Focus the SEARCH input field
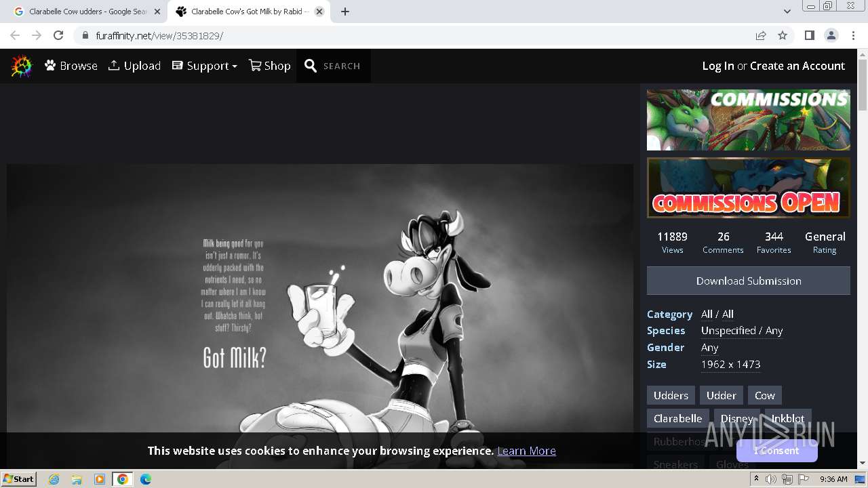The image size is (868, 488). (342, 66)
